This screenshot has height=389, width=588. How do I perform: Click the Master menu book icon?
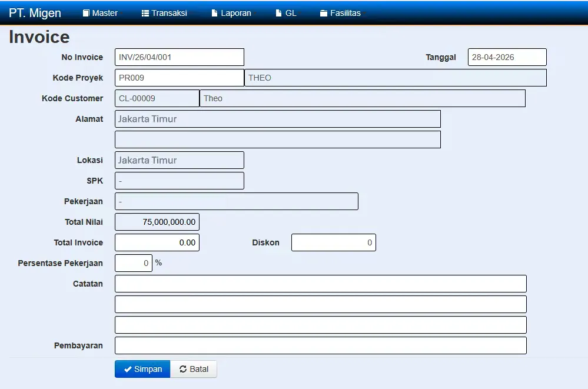86,13
